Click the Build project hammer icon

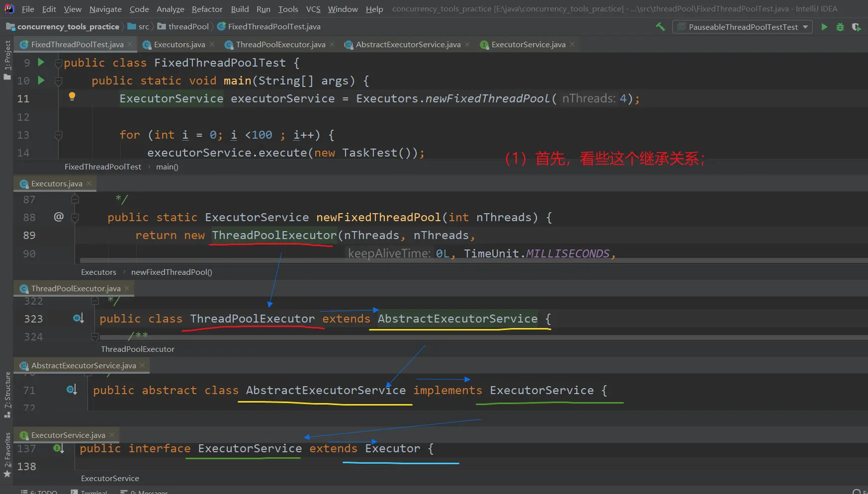point(660,27)
